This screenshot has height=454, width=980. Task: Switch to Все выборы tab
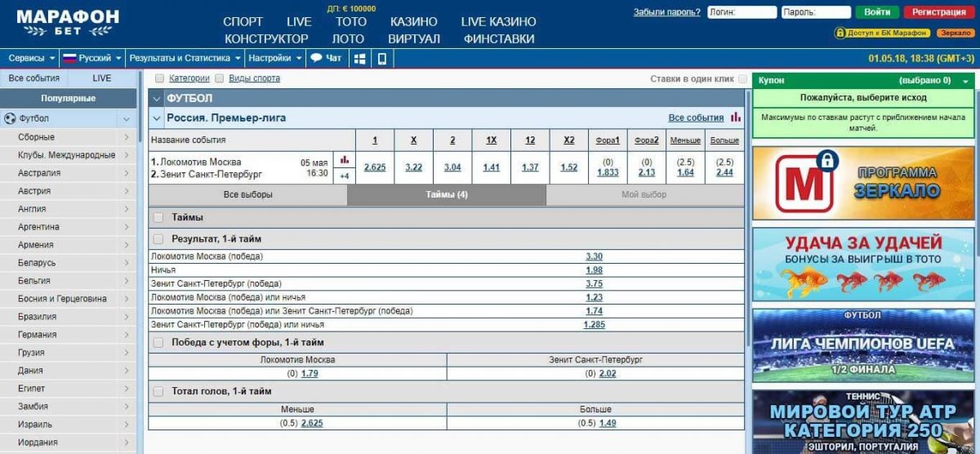(247, 194)
